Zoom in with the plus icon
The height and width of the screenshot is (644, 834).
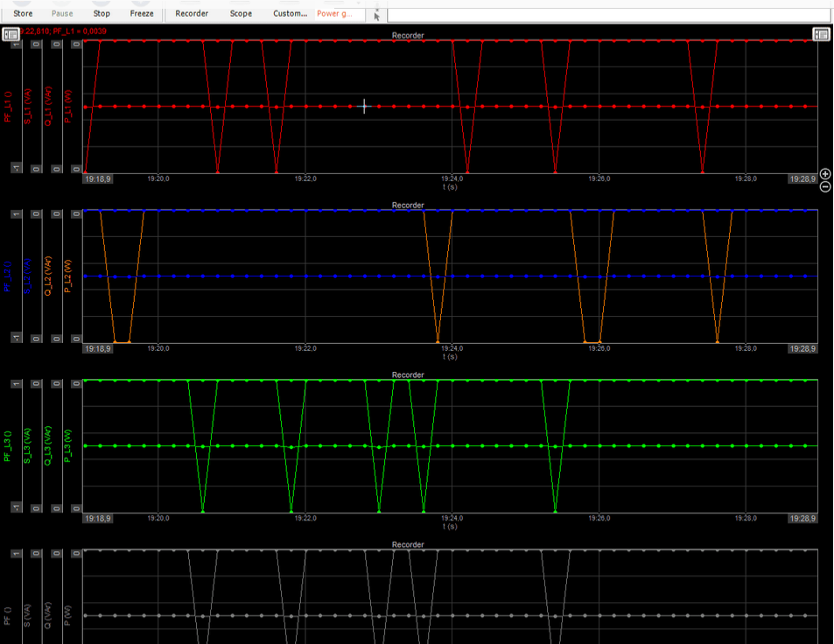pos(825,174)
